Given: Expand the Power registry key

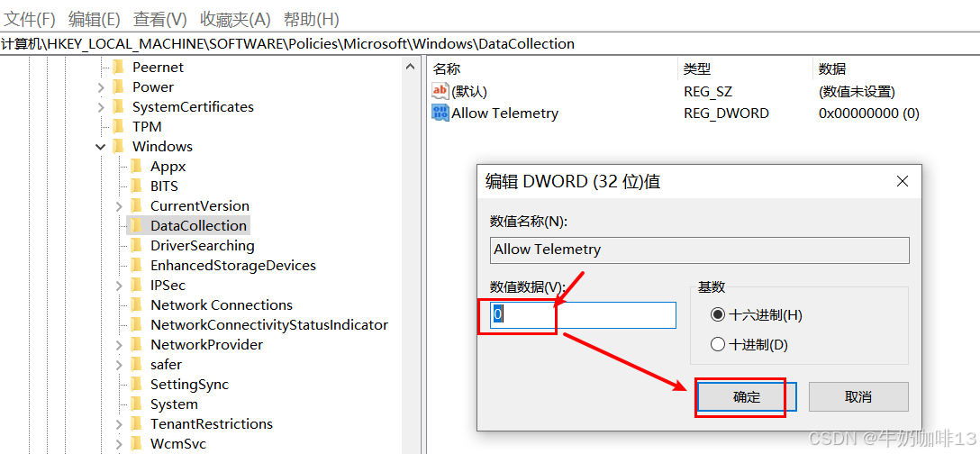Looking at the screenshot, I should [101, 87].
